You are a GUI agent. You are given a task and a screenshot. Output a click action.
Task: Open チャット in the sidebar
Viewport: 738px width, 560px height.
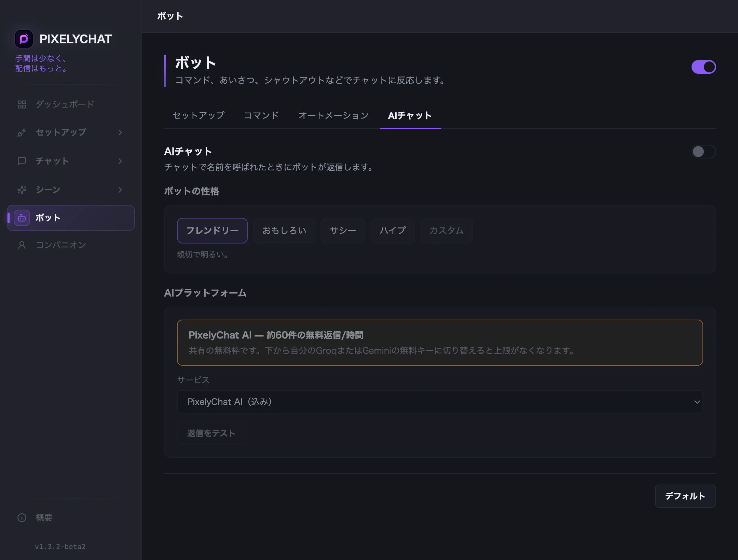click(70, 161)
